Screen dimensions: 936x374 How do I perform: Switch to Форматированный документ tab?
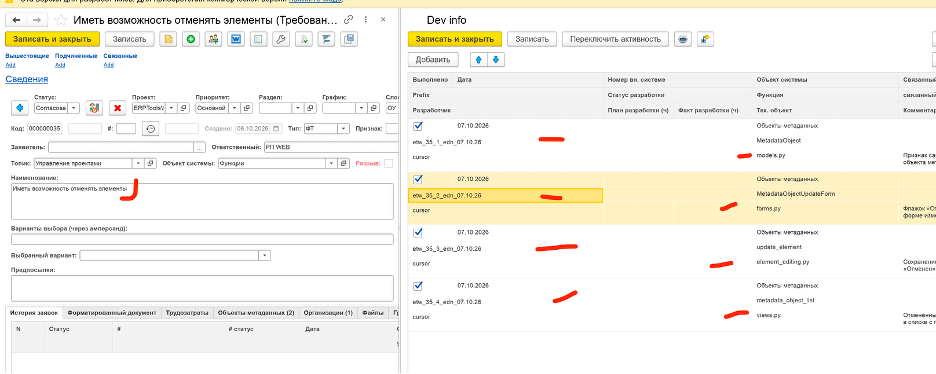(112, 313)
